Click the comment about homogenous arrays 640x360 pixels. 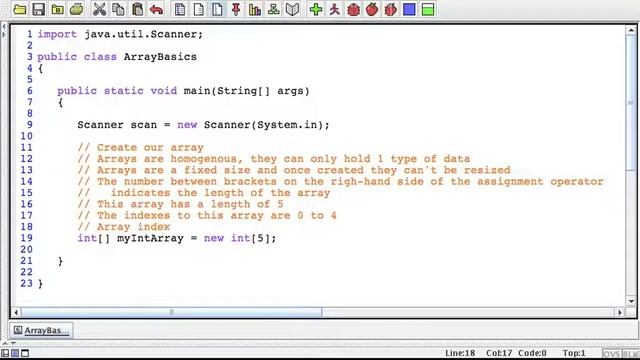pyautogui.click(x=274, y=158)
